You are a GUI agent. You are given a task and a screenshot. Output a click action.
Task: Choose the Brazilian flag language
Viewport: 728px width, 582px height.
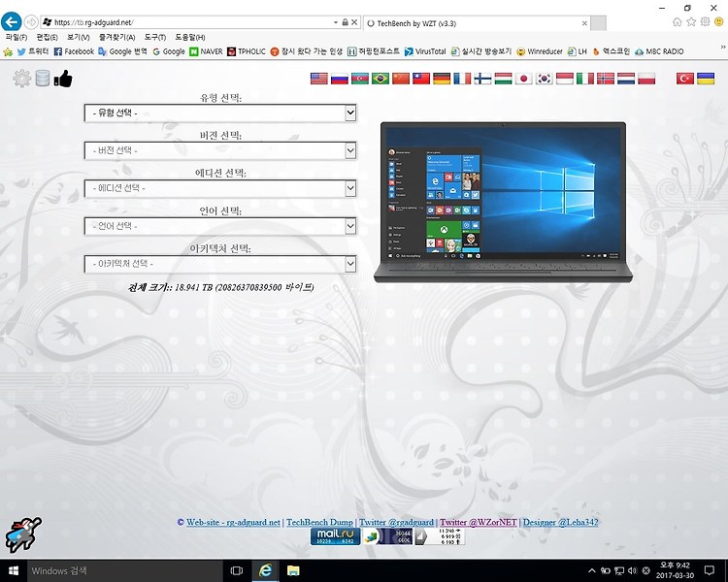pyautogui.click(x=381, y=79)
